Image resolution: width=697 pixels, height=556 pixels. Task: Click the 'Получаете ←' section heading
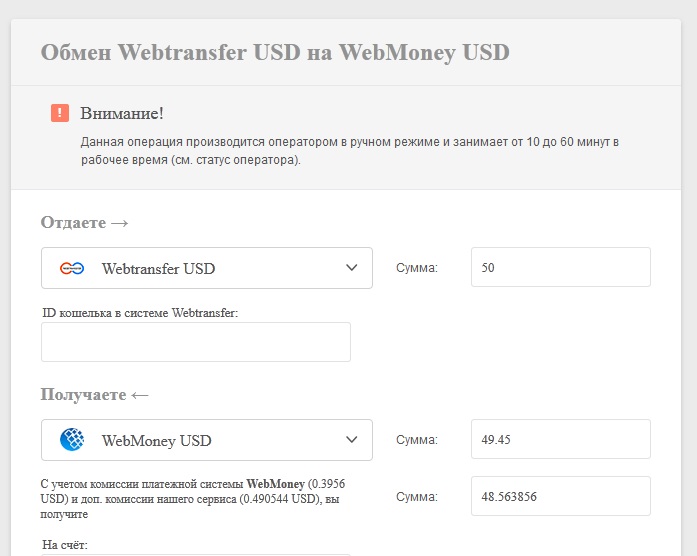point(94,394)
